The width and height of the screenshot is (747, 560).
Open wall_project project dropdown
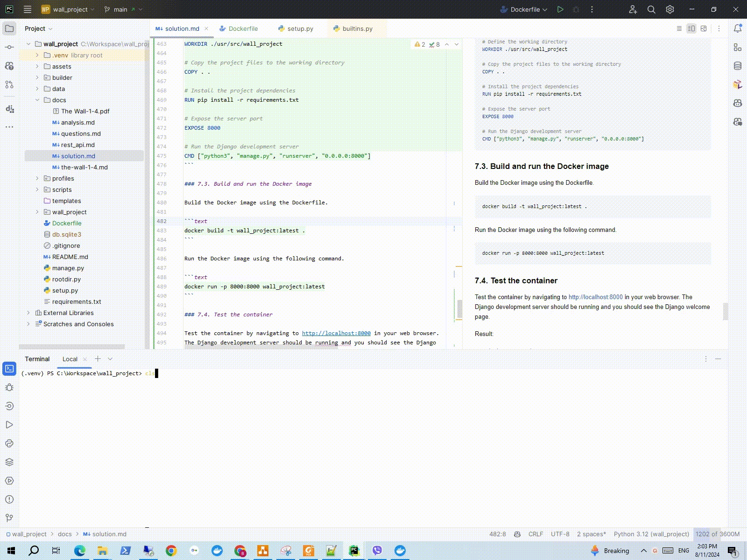[x=68, y=9]
